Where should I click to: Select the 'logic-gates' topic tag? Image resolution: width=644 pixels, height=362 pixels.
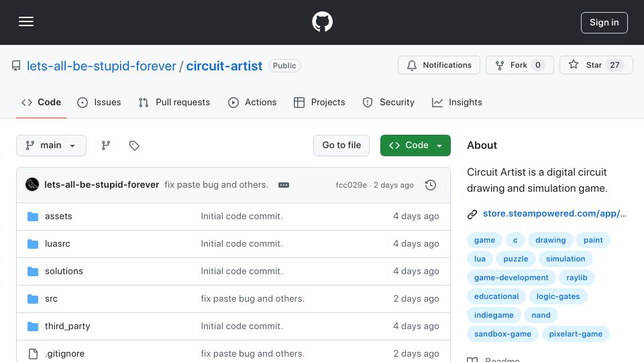point(558,296)
